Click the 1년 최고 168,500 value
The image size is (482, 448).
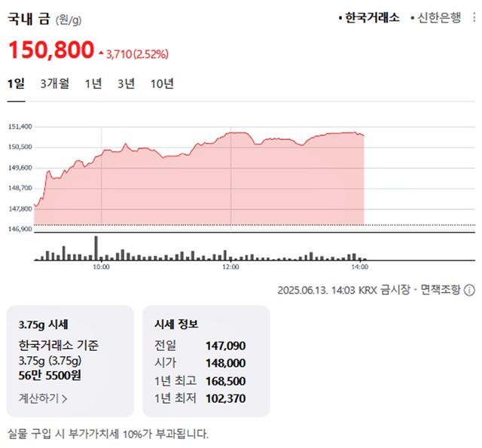(225, 380)
